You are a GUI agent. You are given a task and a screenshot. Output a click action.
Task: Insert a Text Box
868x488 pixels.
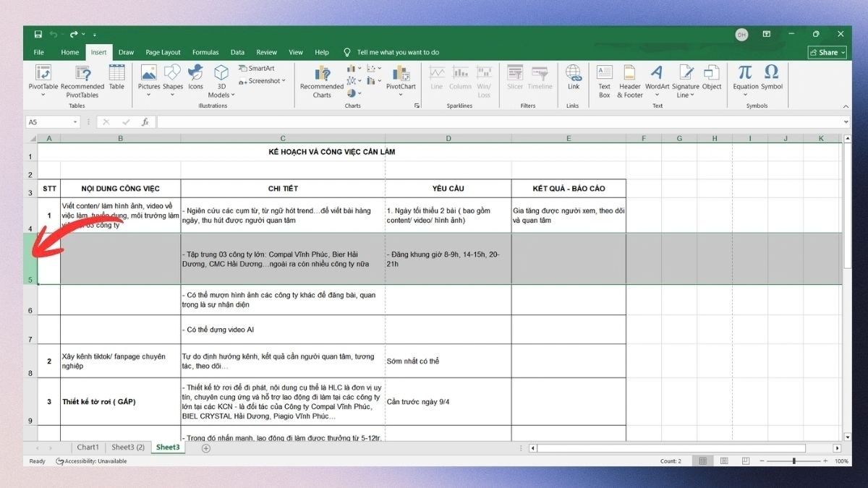(604, 80)
